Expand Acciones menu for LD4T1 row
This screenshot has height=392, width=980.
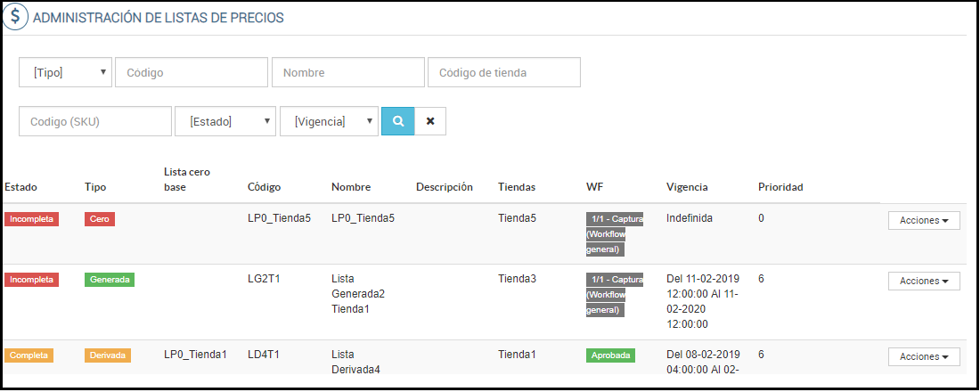923,356
